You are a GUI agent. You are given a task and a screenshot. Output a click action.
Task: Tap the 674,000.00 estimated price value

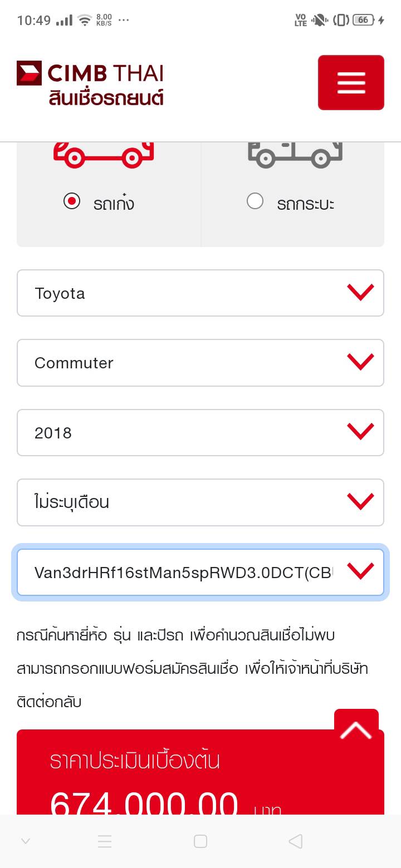point(144,803)
